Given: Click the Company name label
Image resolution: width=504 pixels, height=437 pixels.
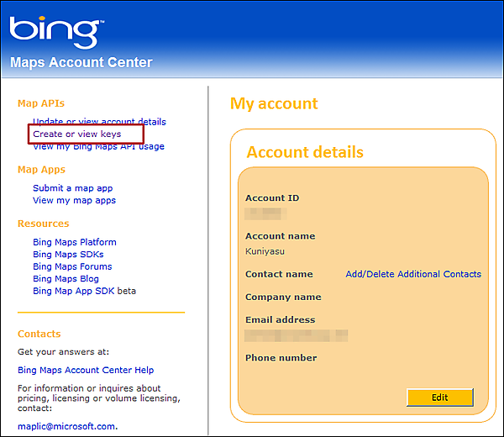Looking at the screenshot, I should [x=283, y=297].
